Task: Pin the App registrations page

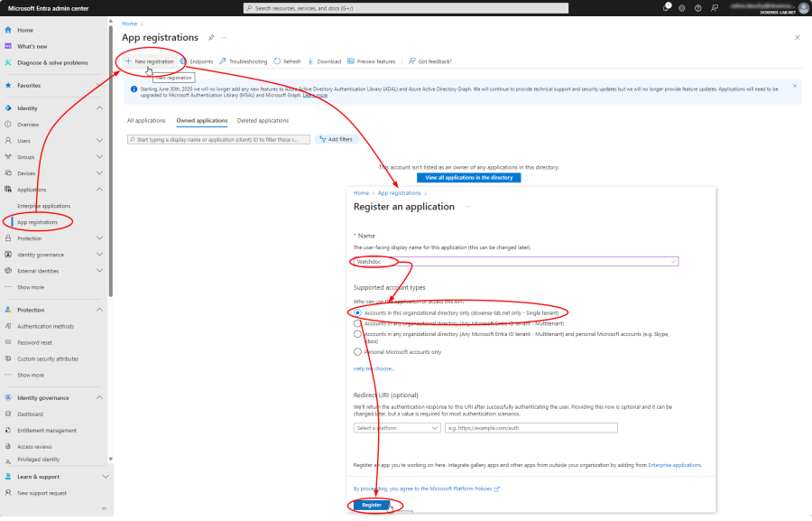Action: 211,38
